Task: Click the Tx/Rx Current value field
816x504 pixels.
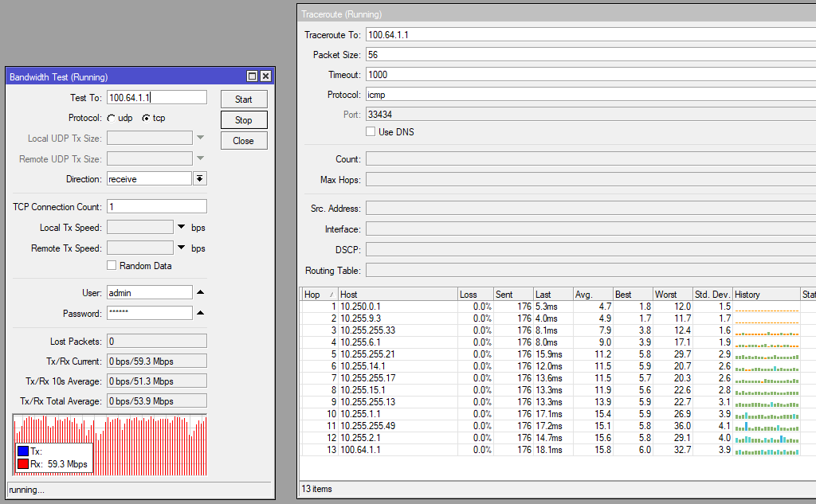Action: (x=157, y=361)
